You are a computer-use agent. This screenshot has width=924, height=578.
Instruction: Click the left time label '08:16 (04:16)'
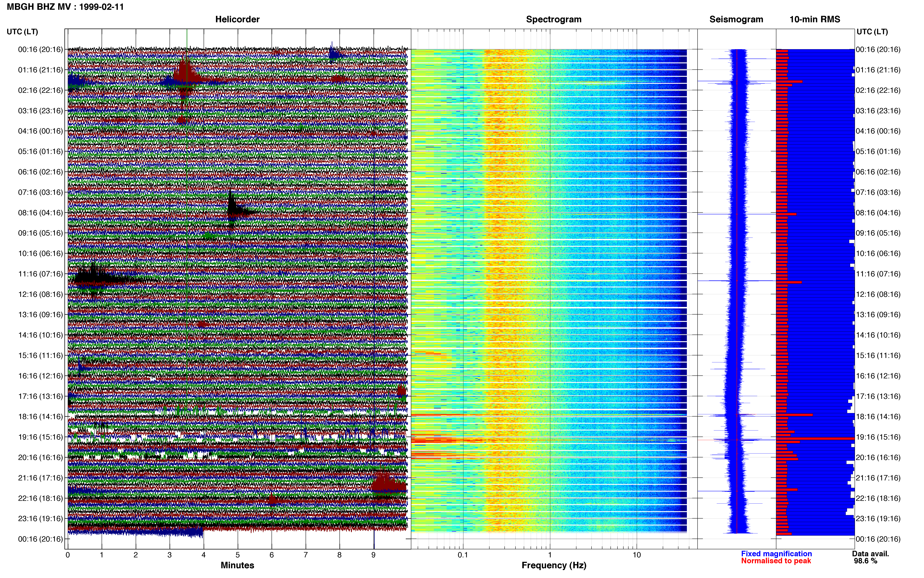point(41,212)
